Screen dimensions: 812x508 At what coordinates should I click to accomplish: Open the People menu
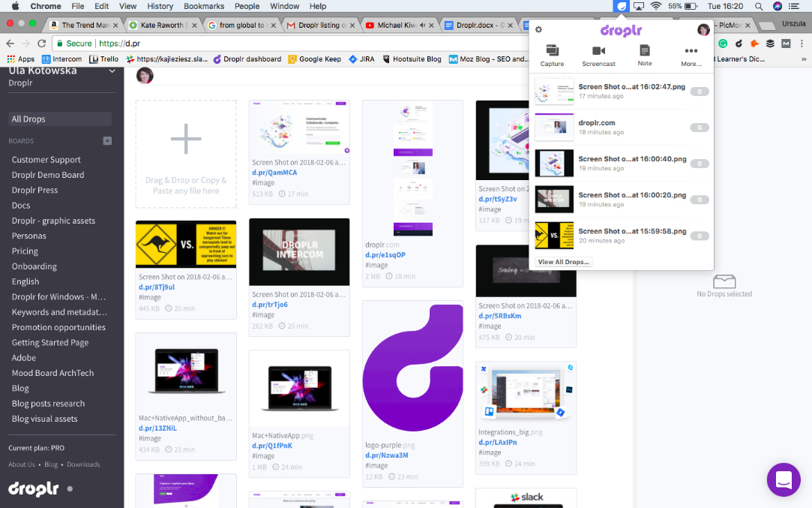pyautogui.click(x=247, y=6)
